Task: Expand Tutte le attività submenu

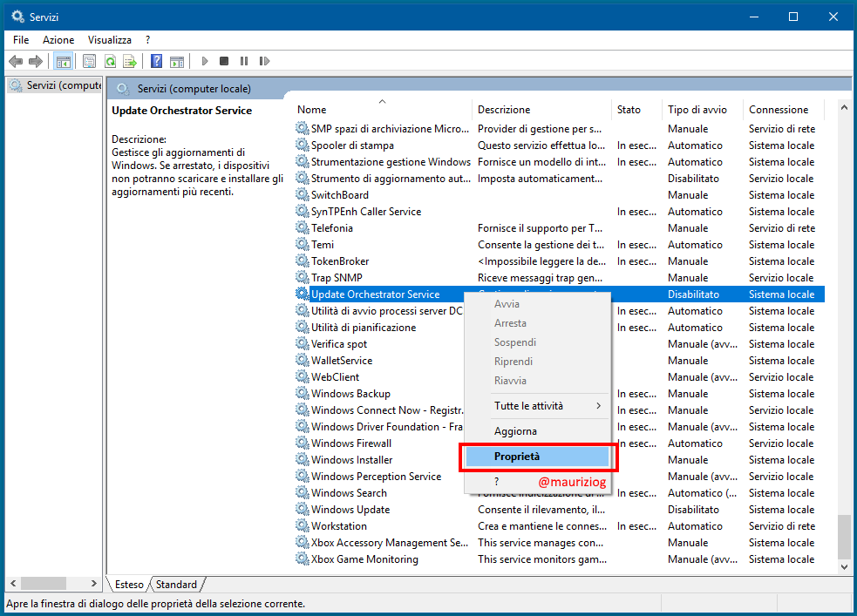Action: click(537, 406)
